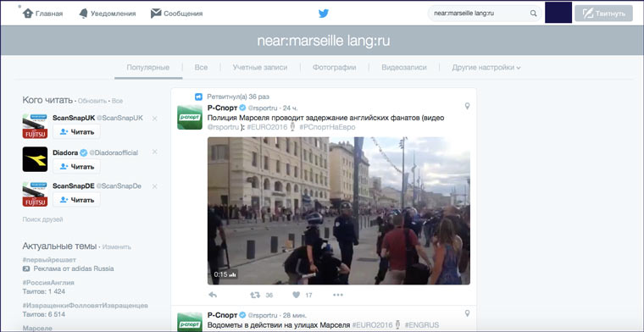Click promoted icon beside adidas Russia ad

click(26, 268)
